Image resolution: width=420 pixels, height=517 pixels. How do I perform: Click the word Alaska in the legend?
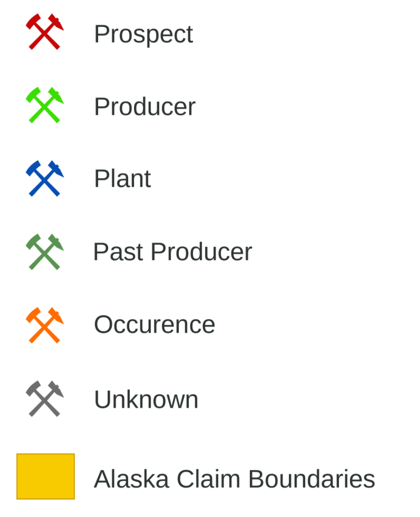(x=132, y=479)
